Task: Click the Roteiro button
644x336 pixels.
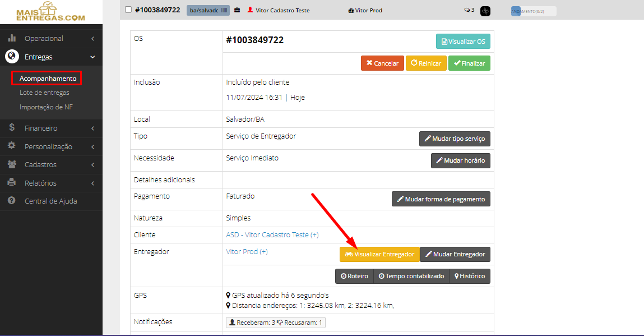Action: (x=354, y=276)
